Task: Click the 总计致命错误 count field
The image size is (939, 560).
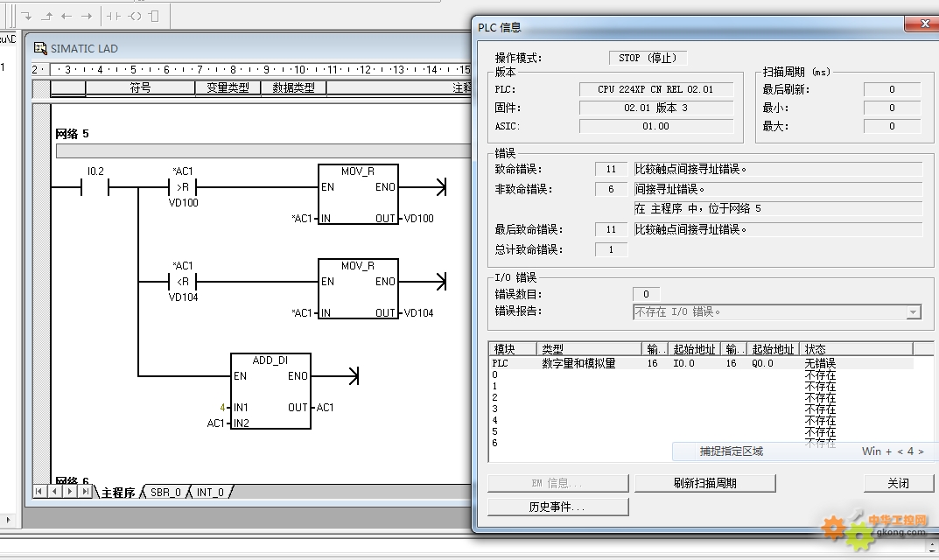Action: 611,249
